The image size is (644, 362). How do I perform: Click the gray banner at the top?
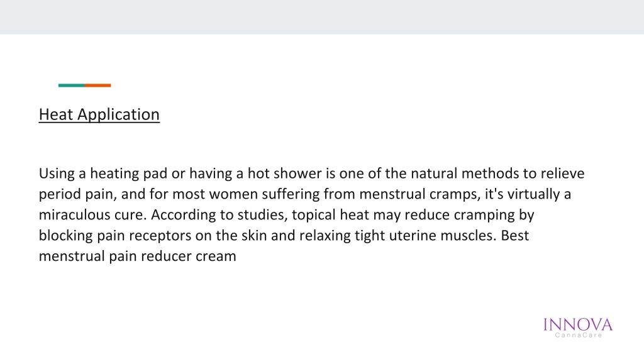[322, 17]
